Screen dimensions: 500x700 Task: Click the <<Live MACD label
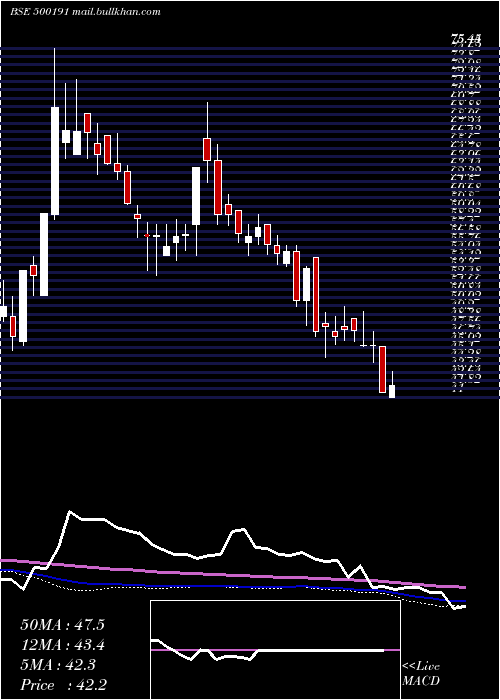[421, 674]
